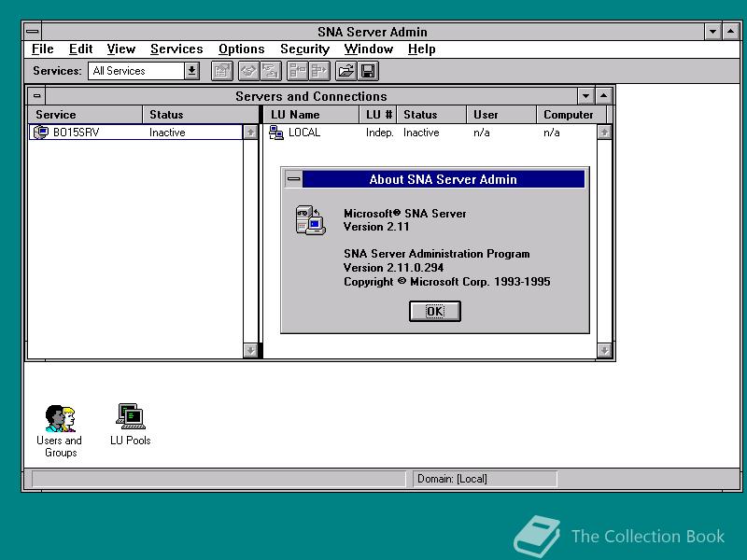Click the open folder toolbar icon

coord(345,72)
